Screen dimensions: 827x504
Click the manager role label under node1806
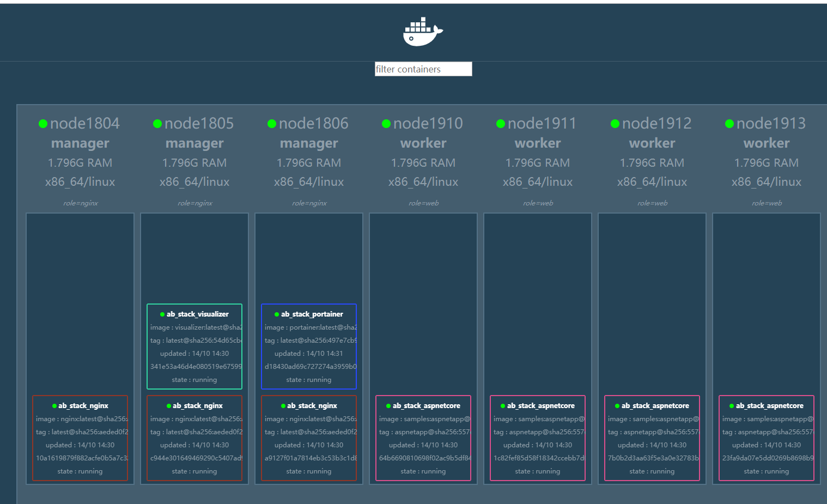pyautogui.click(x=309, y=143)
